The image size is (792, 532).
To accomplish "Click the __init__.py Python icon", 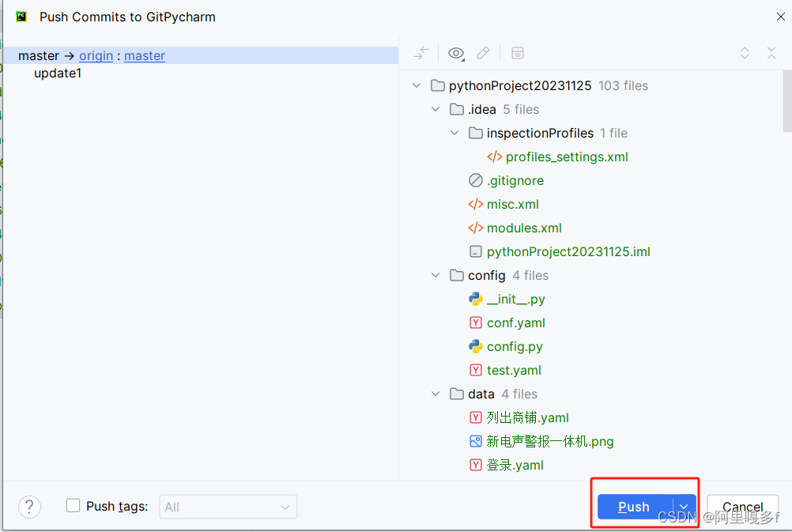I will (x=475, y=299).
